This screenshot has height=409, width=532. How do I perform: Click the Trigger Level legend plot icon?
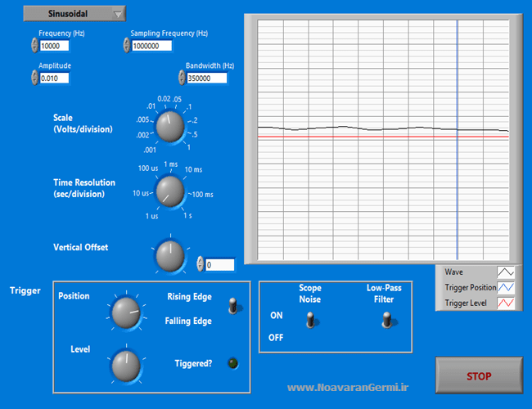[x=506, y=303]
